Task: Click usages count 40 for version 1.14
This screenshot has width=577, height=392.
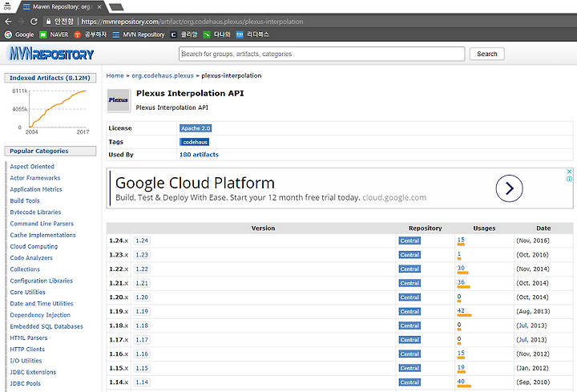Action: click(461, 382)
